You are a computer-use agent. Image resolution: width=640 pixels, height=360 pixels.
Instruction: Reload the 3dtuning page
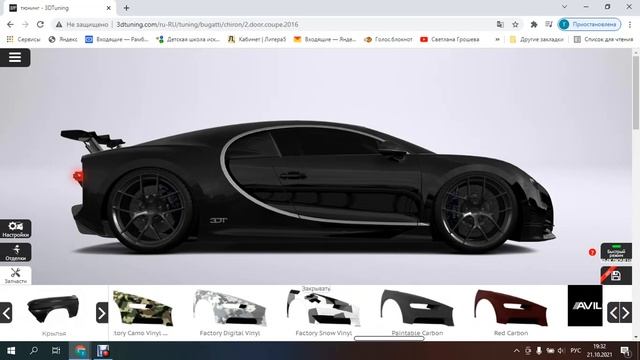pyautogui.click(x=40, y=24)
